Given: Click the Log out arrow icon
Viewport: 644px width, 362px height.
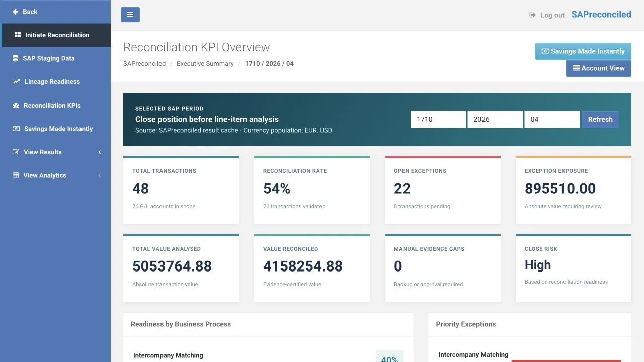Looking at the screenshot, I should pyautogui.click(x=532, y=15).
